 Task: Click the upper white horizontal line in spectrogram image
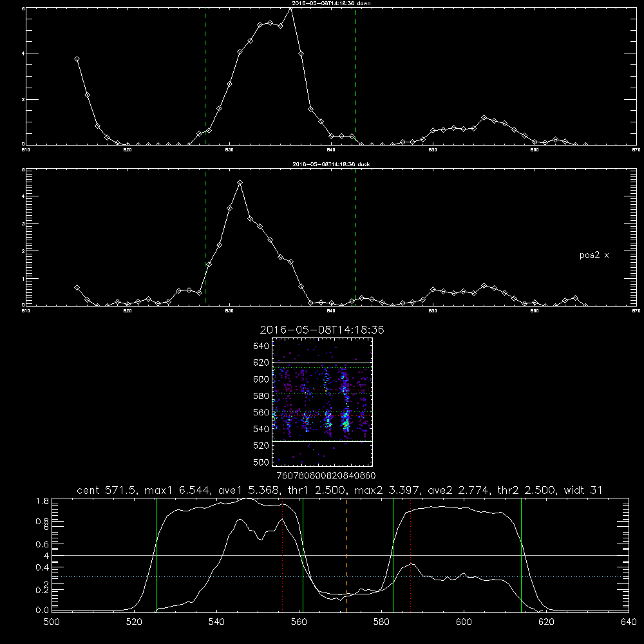pyautogui.click(x=323, y=363)
